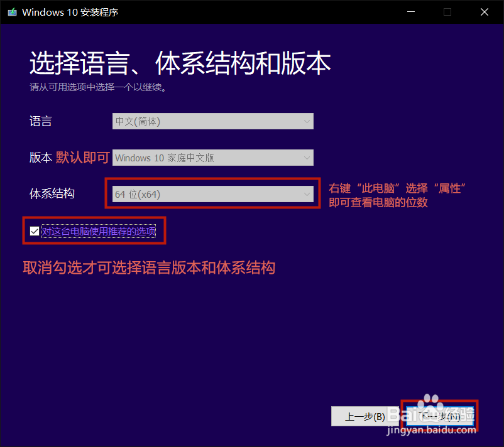The image size is (504, 447).
Task: Click the maximize icon in the title bar
Action: 447,12
